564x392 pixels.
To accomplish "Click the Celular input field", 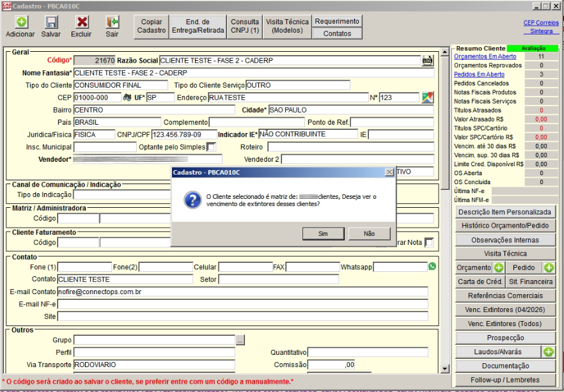I will point(246,267).
